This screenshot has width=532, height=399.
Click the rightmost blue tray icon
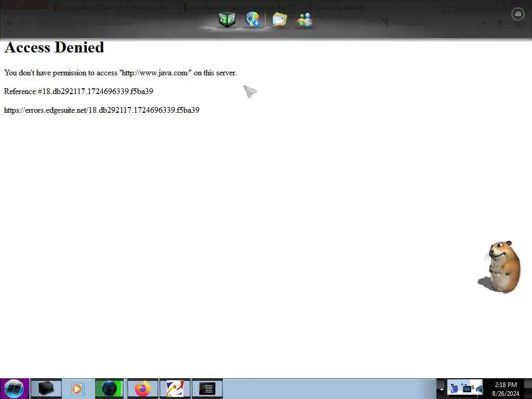click(478, 389)
